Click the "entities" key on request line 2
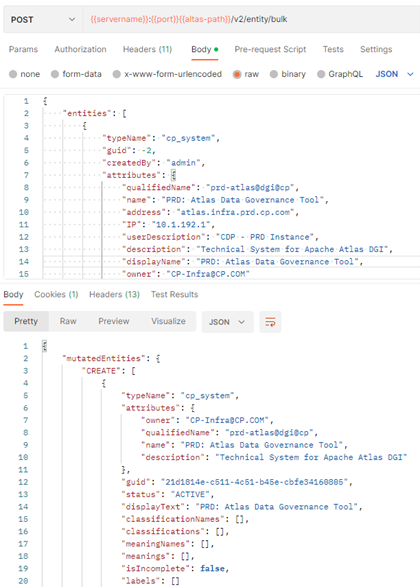420x587 pixels. (87, 113)
